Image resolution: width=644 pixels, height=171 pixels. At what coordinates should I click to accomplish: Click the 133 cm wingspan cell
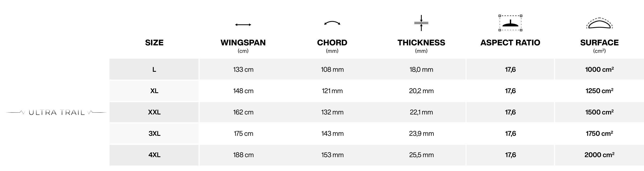click(243, 69)
